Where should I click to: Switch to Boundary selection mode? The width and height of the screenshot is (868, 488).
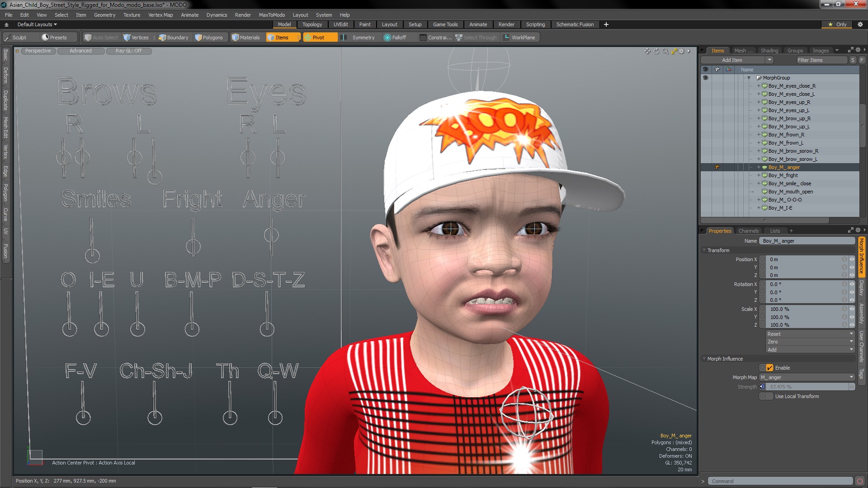pos(174,38)
